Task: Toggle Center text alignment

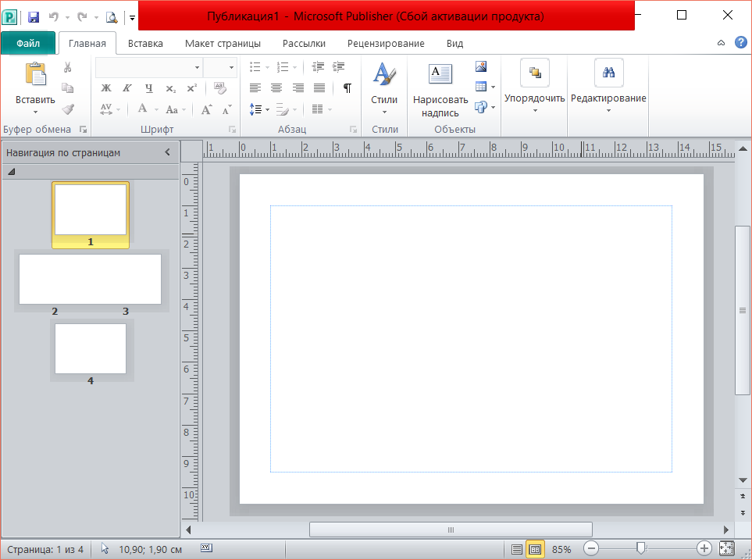Action: pos(276,87)
